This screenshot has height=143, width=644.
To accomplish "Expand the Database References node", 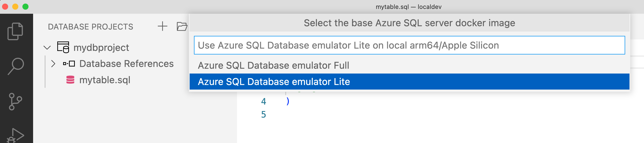I will (53, 64).
